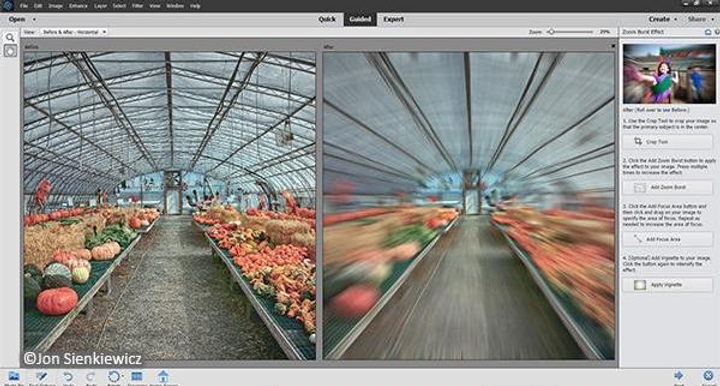Click the Redo arrow icon
Viewport: 720px width, 386px height.
90,377
